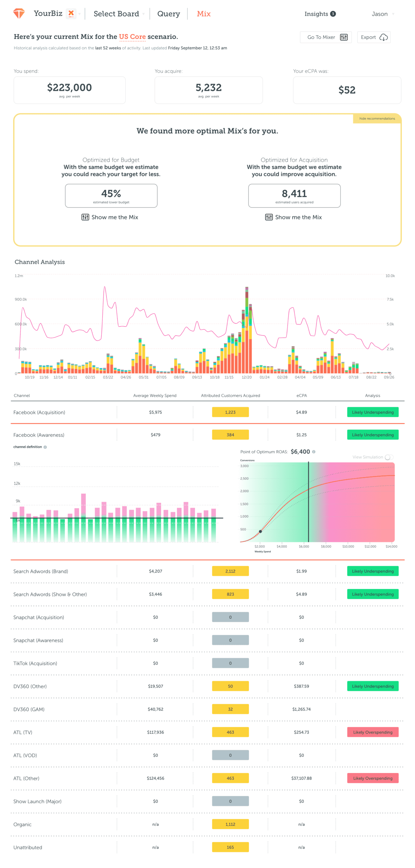Open the Insights notification badge showing 3

(333, 14)
